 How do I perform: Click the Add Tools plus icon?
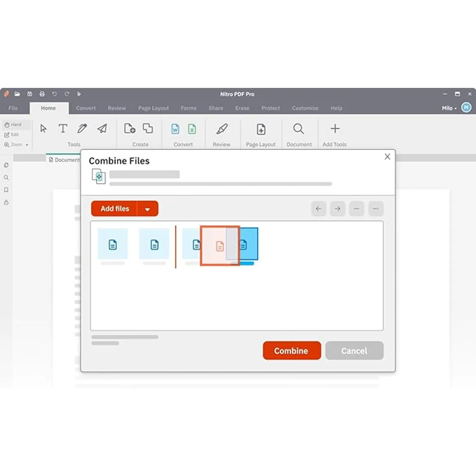point(335,129)
